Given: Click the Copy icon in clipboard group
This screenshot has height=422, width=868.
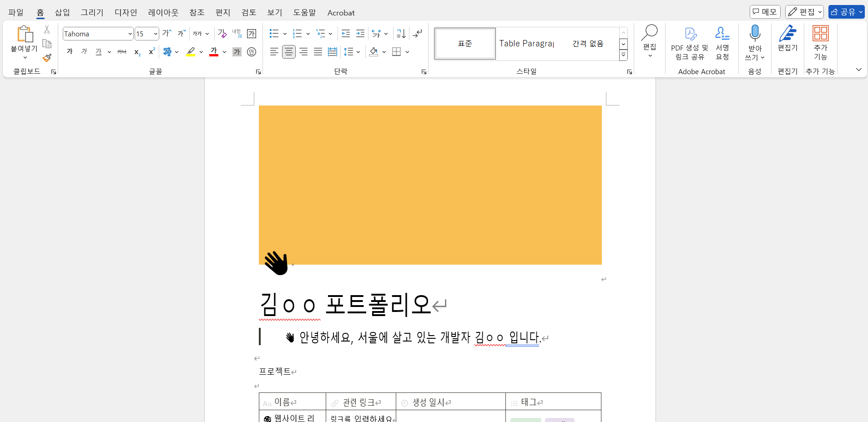Looking at the screenshot, I should pos(47,44).
